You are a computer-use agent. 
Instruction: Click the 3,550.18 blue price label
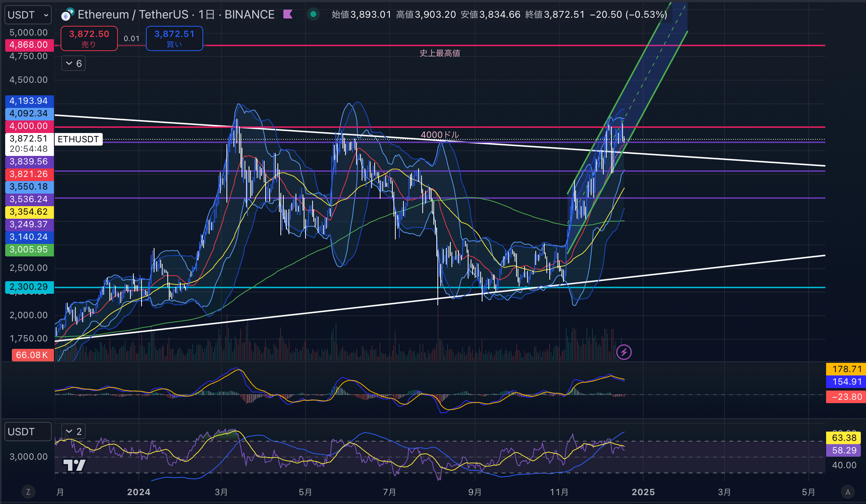[29, 187]
